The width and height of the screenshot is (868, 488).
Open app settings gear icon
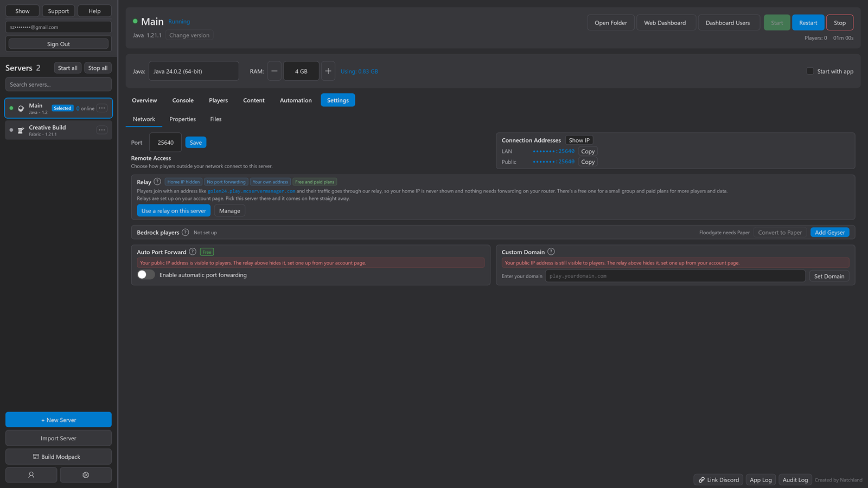(x=86, y=474)
